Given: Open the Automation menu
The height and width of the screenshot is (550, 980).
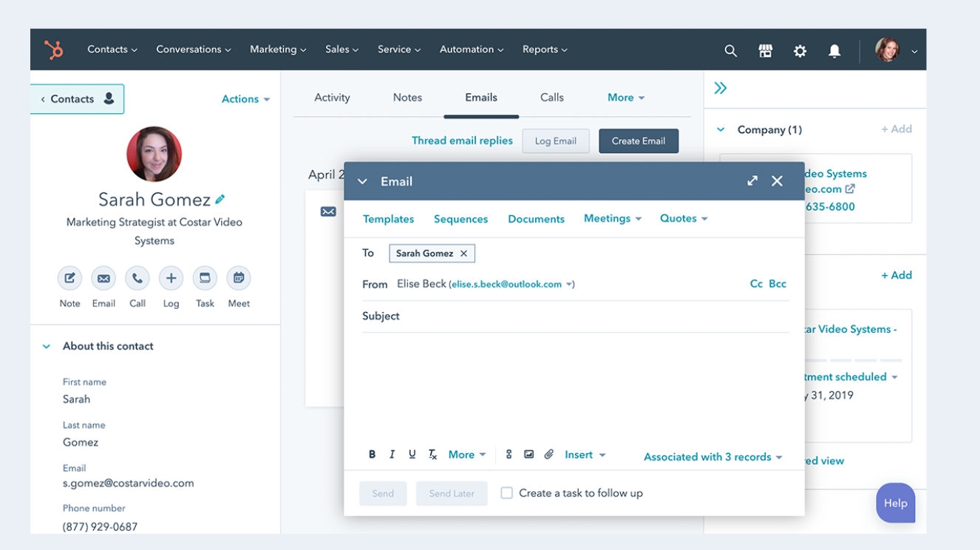Looking at the screenshot, I should pyautogui.click(x=472, y=50).
